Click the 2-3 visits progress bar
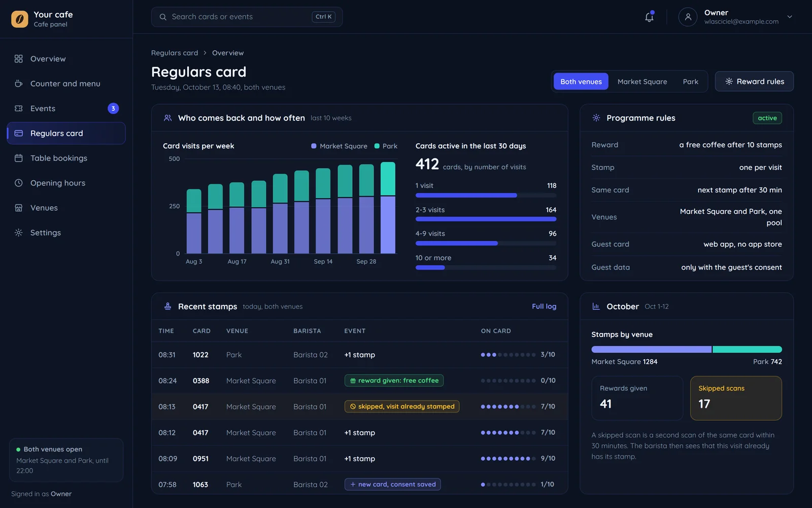The width and height of the screenshot is (812, 508). click(486, 219)
